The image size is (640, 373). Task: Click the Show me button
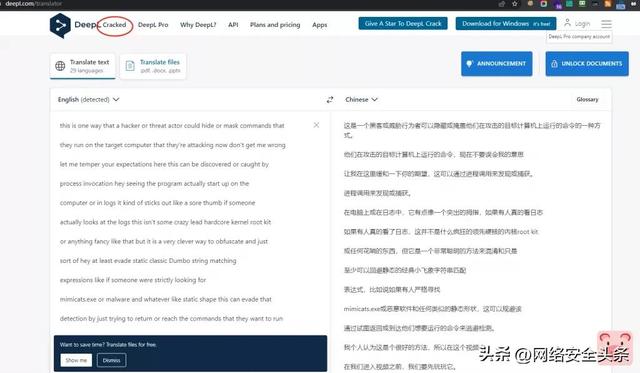tap(76, 360)
